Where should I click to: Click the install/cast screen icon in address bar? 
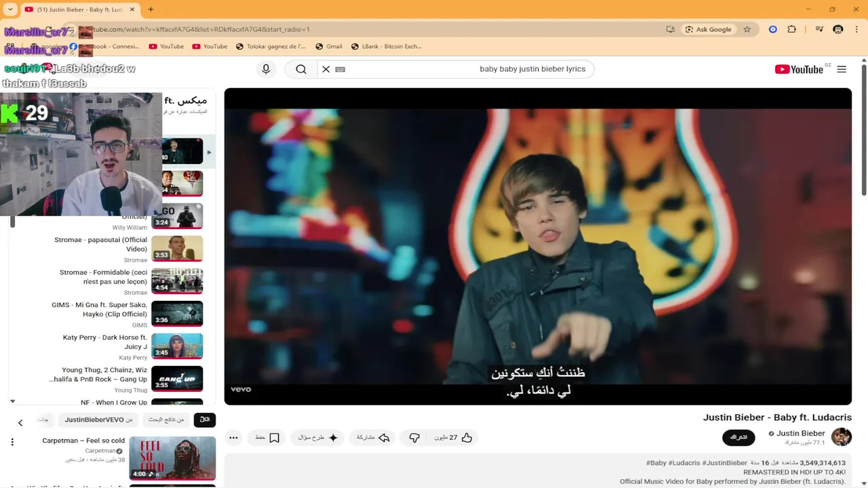(670, 29)
